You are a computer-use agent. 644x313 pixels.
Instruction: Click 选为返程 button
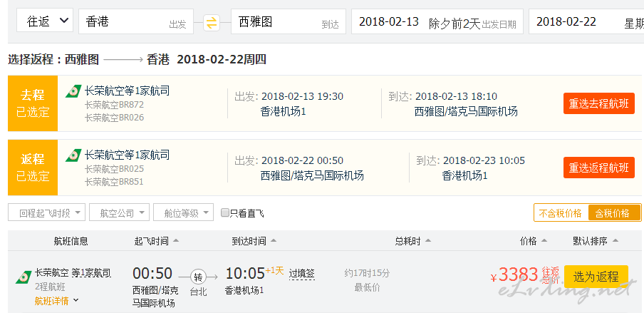tap(596, 277)
